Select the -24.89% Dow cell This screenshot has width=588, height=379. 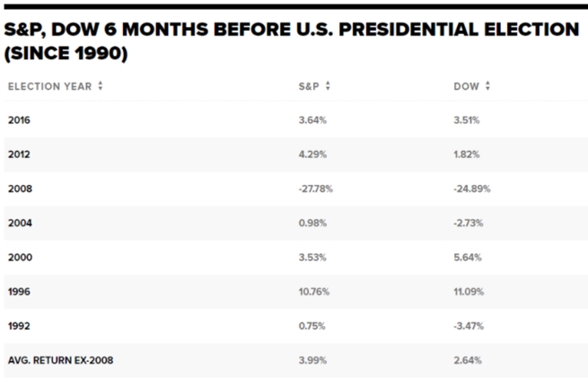[471, 189]
